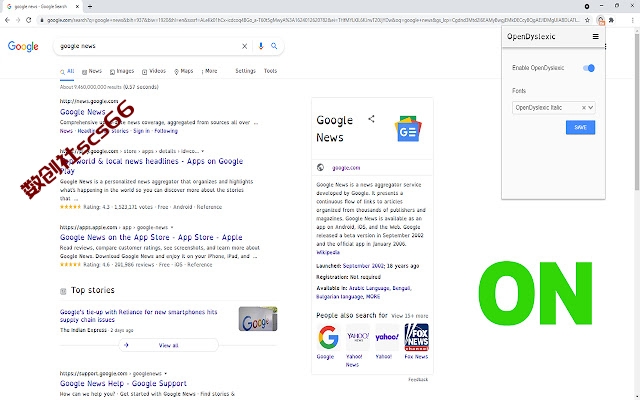The image size is (640, 400).
Task: Start voice search with the microphone icon
Action: tap(261, 46)
